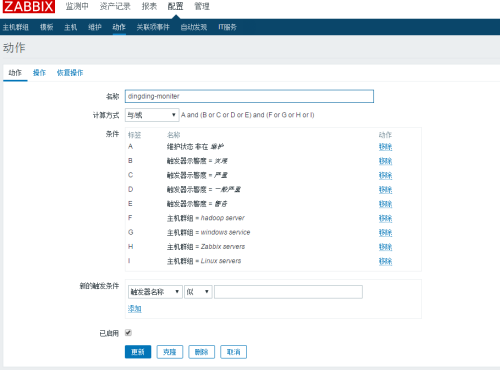Click the 名称 field with dingding-moniter
Image resolution: width=500 pixels, height=370 pixels.
point(249,96)
